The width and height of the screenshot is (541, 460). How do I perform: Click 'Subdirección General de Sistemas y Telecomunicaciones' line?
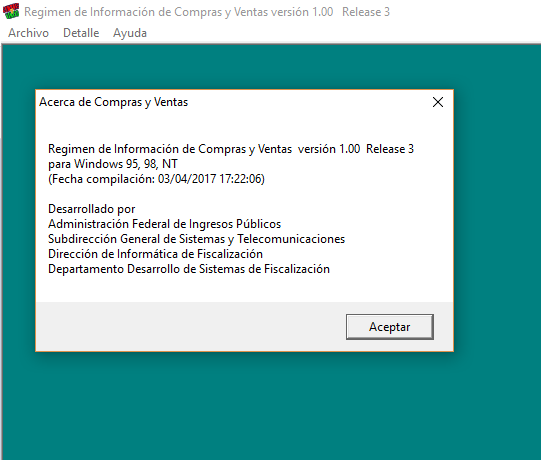pos(196,239)
